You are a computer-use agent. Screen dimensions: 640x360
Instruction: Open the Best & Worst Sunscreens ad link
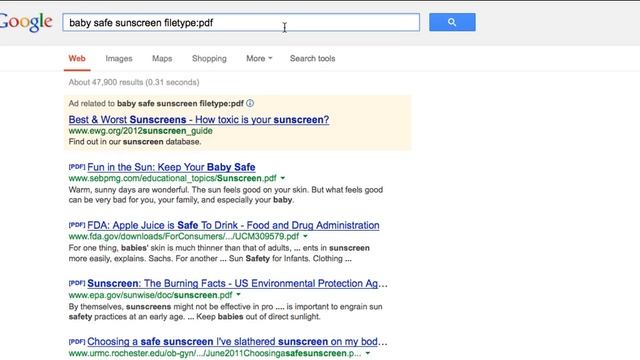pyautogui.click(x=199, y=120)
